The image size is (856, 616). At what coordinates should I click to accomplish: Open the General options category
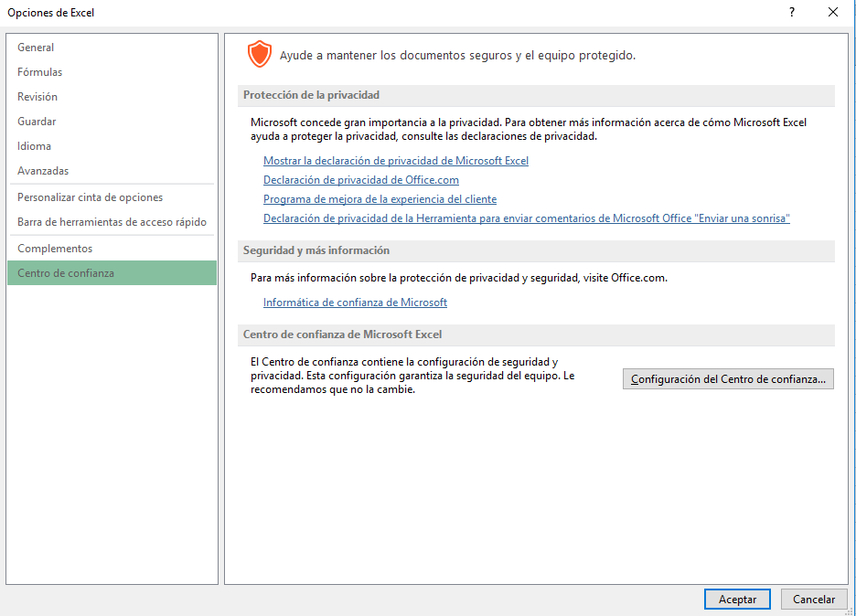[112, 48]
